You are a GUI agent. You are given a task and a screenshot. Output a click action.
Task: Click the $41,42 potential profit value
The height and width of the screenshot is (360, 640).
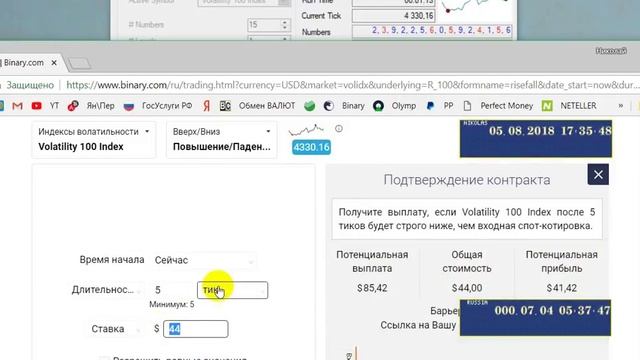pyautogui.click(x=561, y=288)
